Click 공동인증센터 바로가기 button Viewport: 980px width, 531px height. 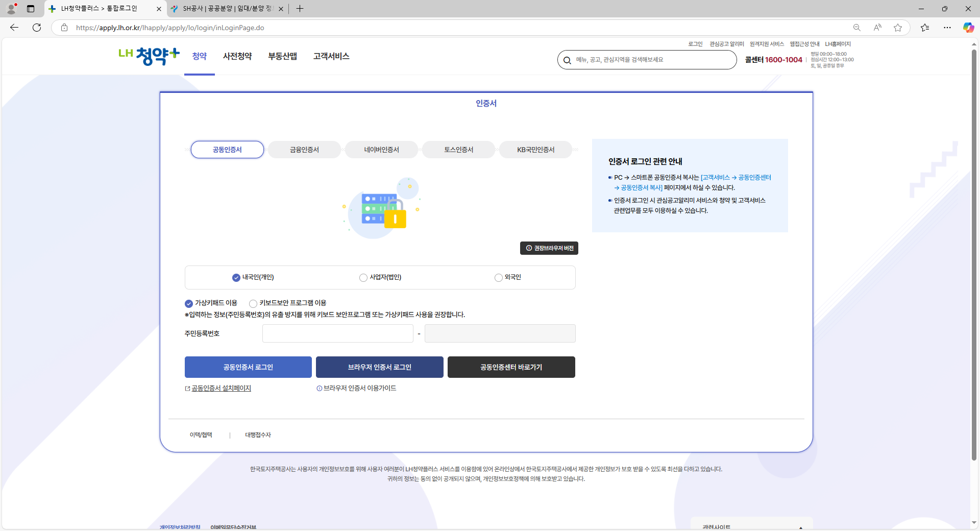pos(511,367)
